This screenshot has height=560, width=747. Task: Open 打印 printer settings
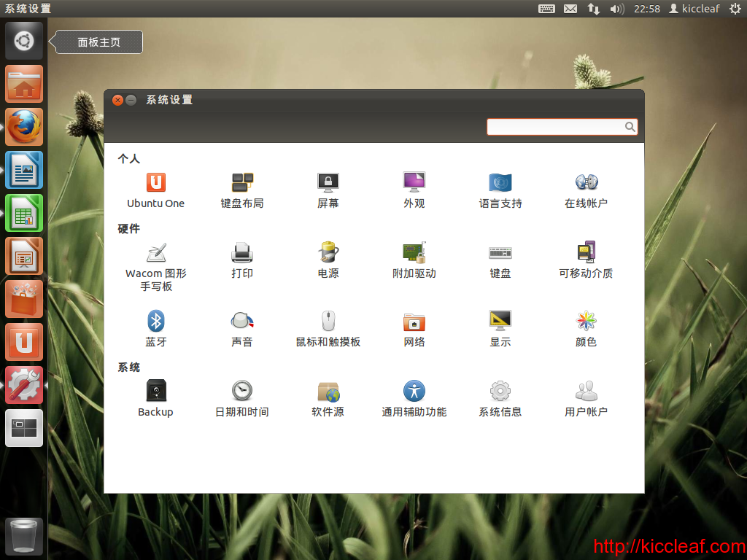tap(242, 260)
